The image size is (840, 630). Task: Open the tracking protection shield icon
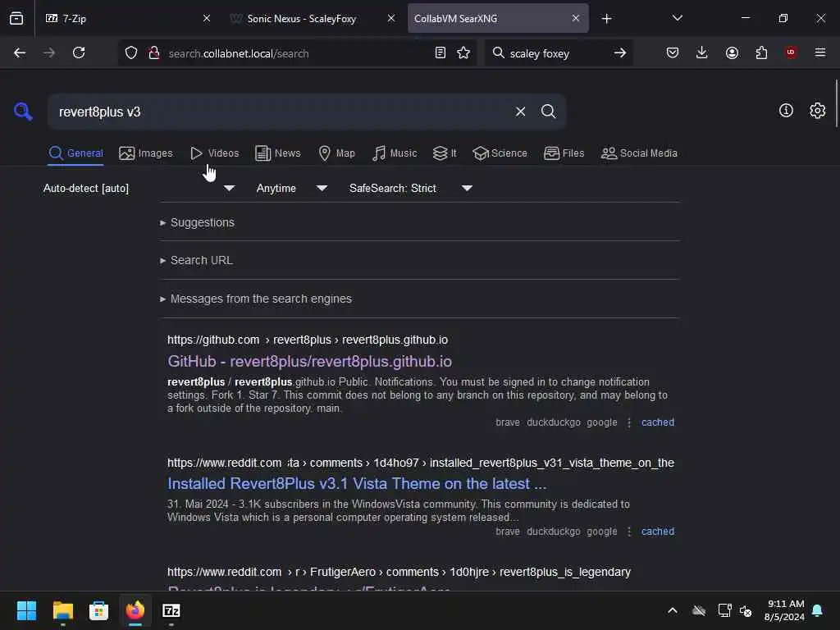point(131,53)
